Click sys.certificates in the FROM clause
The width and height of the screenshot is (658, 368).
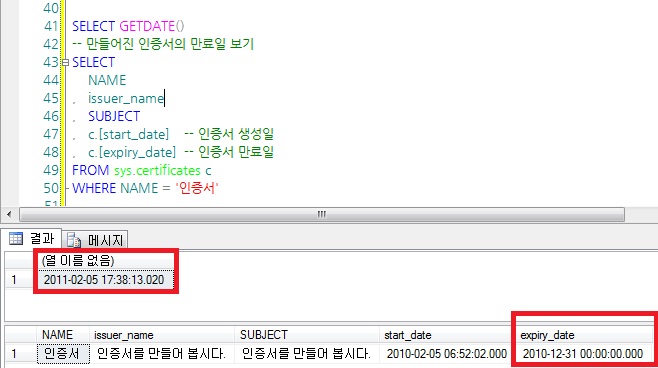(x=157, y=170)
